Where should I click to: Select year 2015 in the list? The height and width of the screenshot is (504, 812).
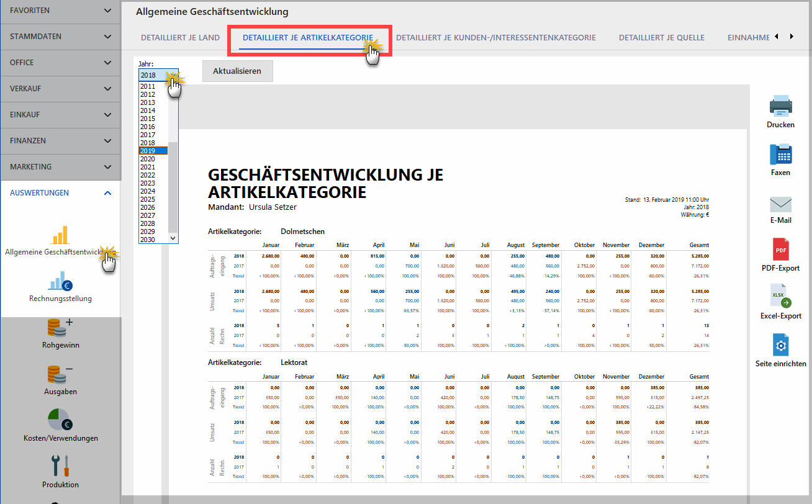click(153, 119)
